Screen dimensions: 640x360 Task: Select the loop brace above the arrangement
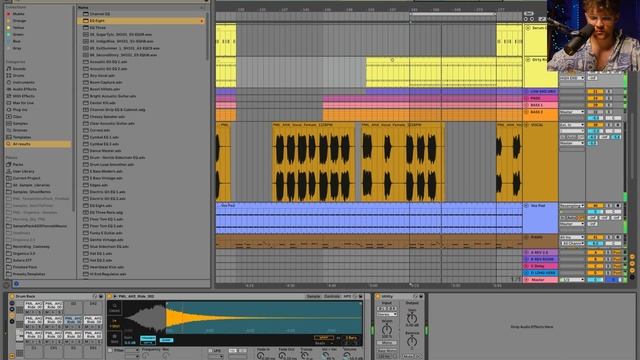click(x=453, y=14)
